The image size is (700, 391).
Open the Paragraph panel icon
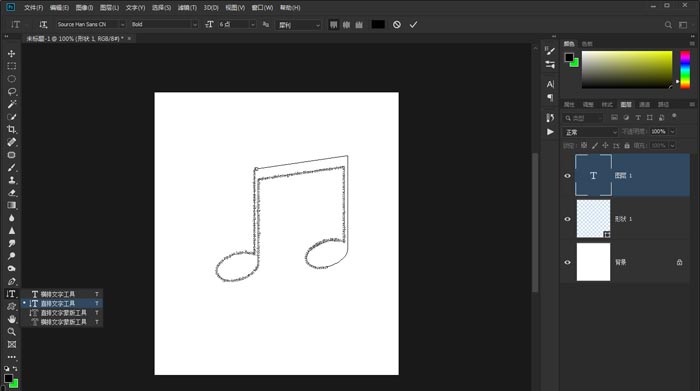point(550,97)
